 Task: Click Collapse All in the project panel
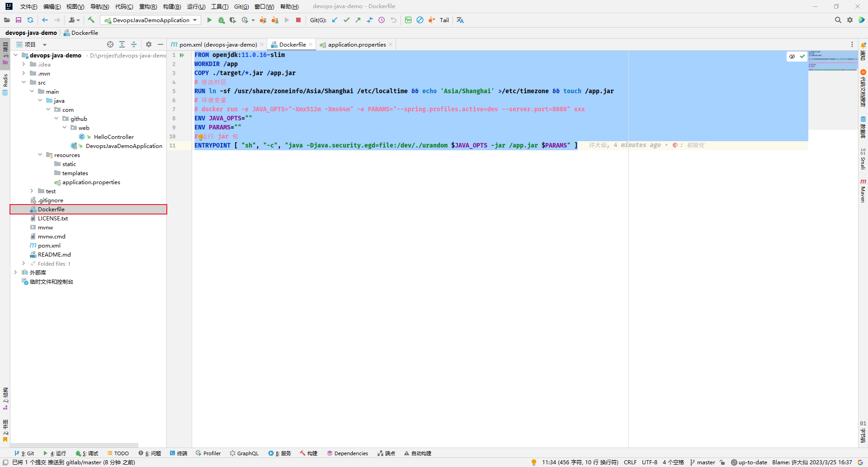coord(134,44)
